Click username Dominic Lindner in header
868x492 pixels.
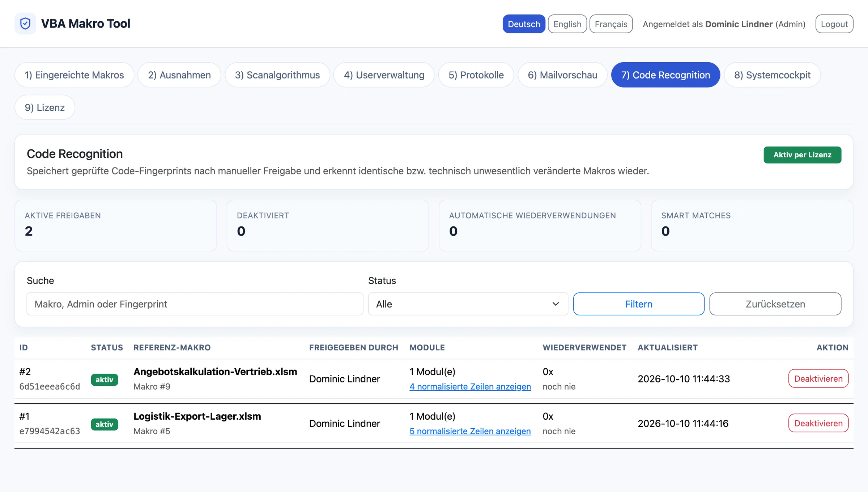tap(739, 24)
